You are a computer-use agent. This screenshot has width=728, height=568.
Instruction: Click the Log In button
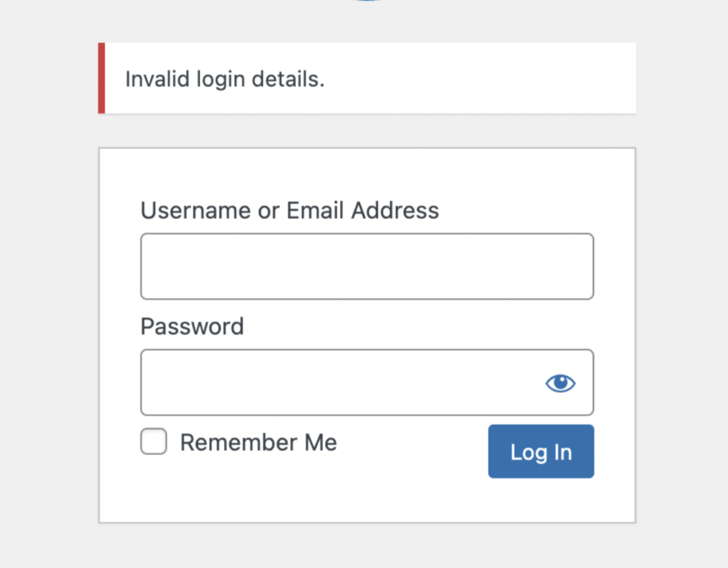point(541,451)
